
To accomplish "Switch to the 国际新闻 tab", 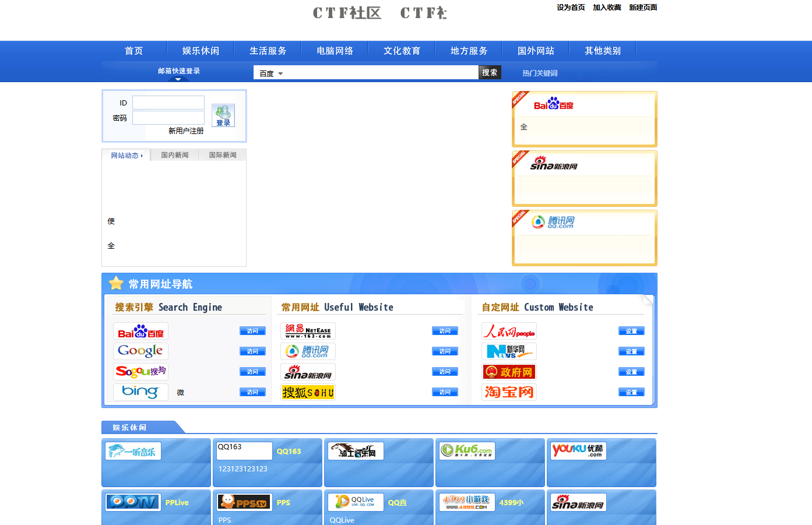I will tap(223, 155).
